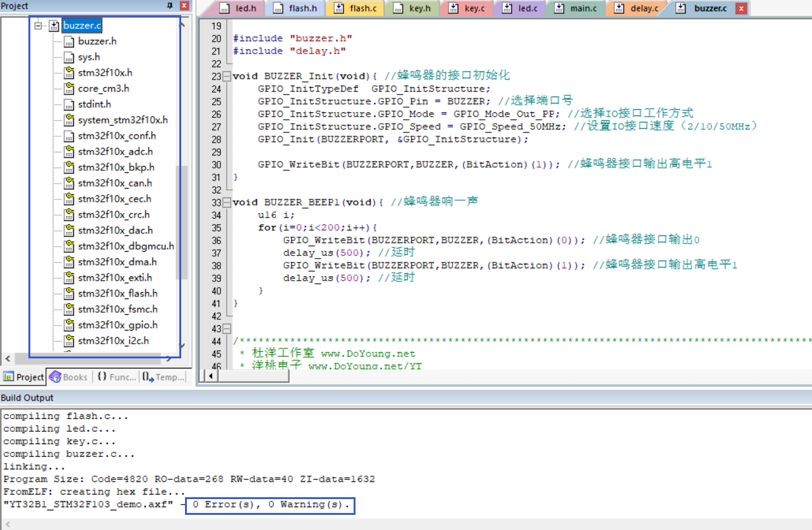Viewport: 812px width, 530px height.
Task: Select stm32f10x_cec.h in project tree
Action: pyautogui.click(x=114, y=199)
